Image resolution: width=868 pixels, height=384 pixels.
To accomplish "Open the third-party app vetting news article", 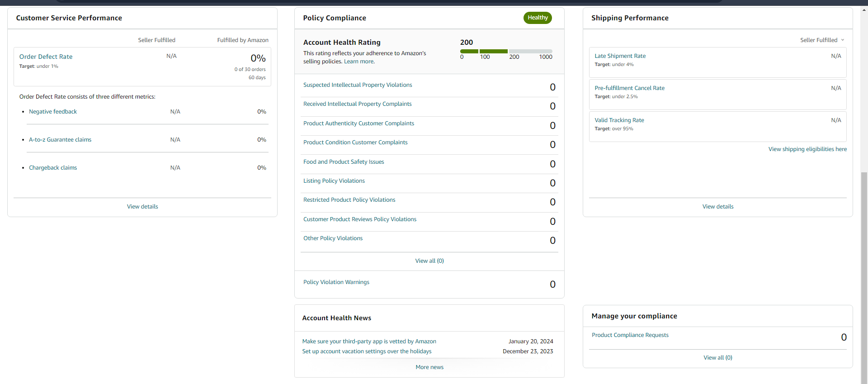I will [x=369, y=341].
